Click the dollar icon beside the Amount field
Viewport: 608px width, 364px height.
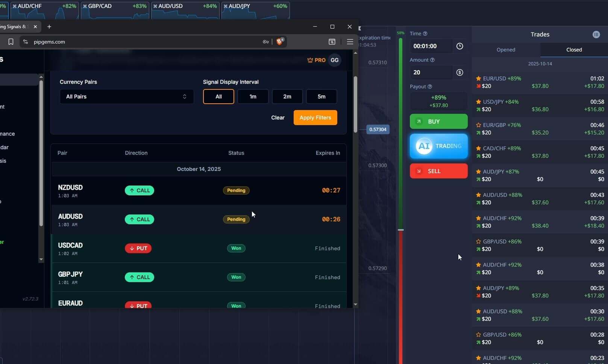[x=459, y=72]
